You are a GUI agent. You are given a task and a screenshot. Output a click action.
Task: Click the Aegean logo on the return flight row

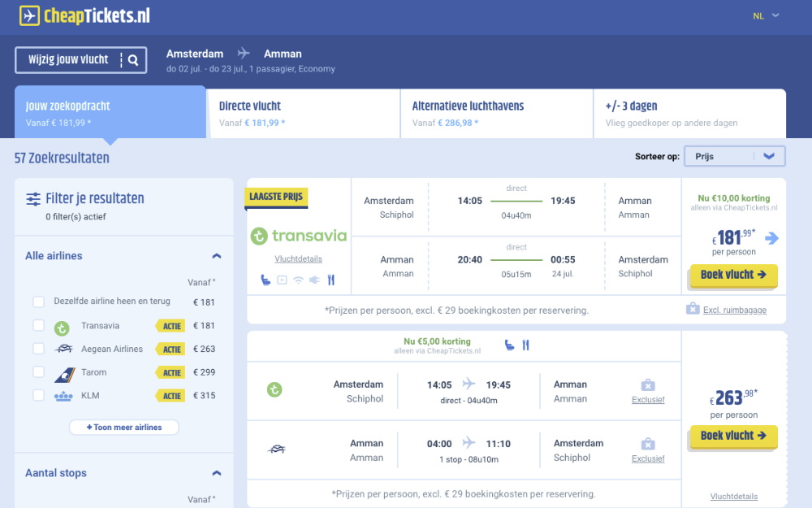tap(277, 449)
